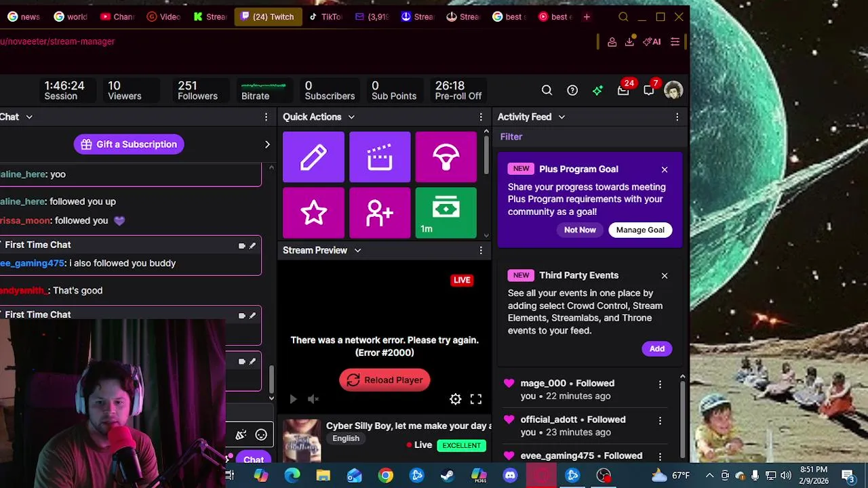This screenshot has height=488, width=868.
Task: Expand the Activity Feed dropdown
Action: [561, 117]
